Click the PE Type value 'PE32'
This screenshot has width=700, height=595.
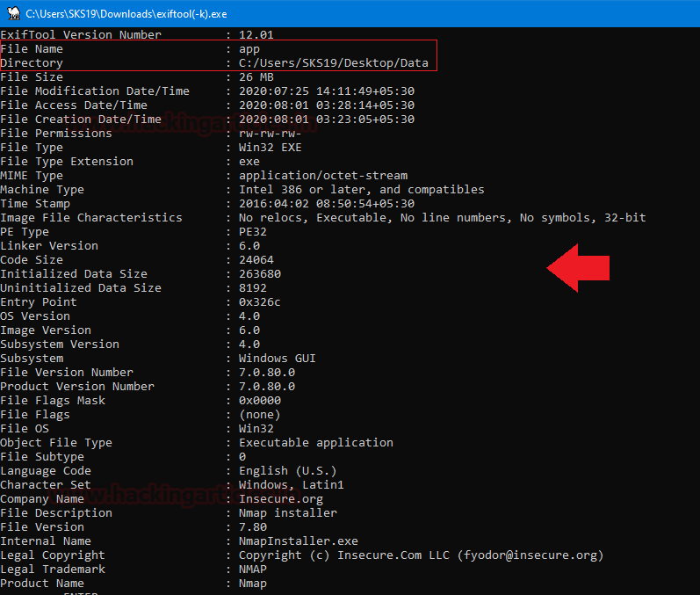point(253,232)
